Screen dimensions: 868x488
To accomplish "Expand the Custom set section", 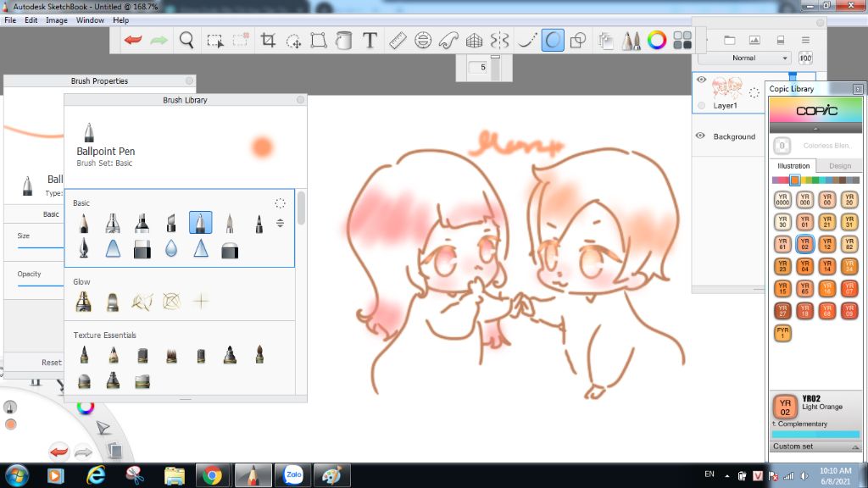I will [815, 446].
